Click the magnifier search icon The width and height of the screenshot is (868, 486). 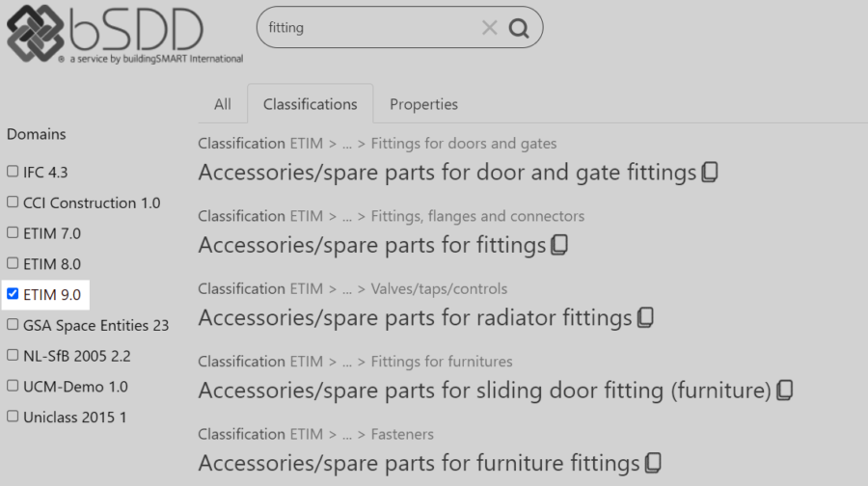(x=519, y=28)
